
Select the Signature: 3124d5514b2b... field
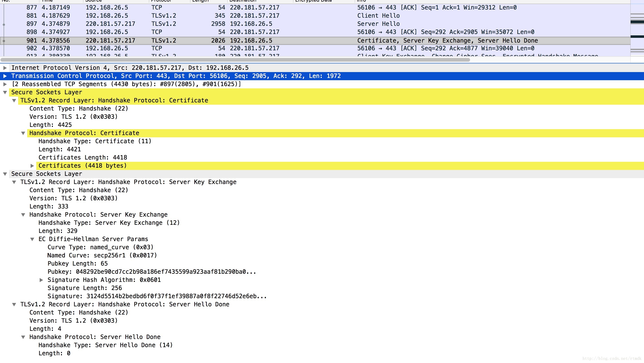157,296
